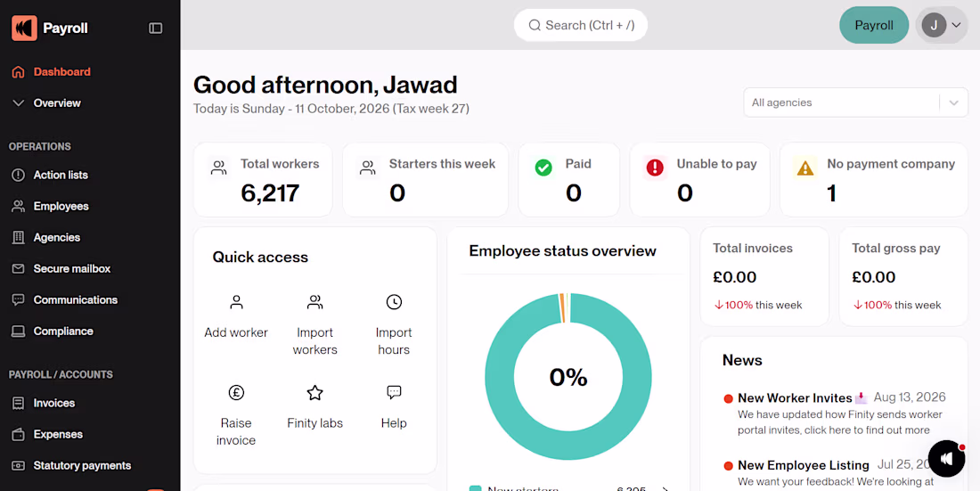The width and height of the screenshot is (980, 491).
Task: Click the green Paid checkmark icon
Action: 543,168
